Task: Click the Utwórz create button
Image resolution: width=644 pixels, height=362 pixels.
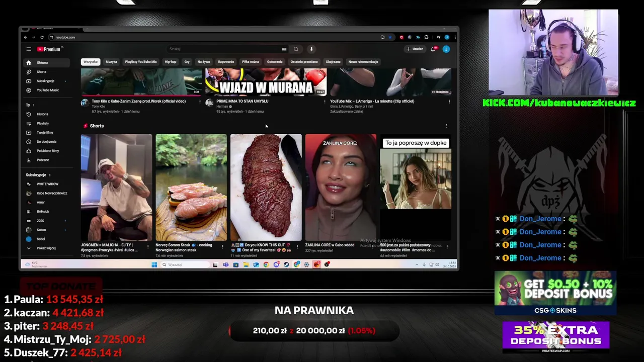Action: [415, 49]
